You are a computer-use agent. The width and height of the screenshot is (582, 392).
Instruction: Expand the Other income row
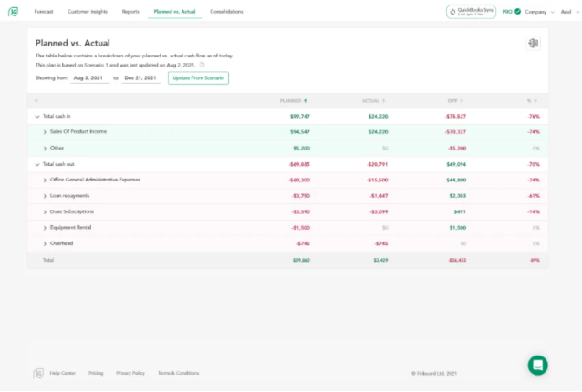[x=45, y=149]
